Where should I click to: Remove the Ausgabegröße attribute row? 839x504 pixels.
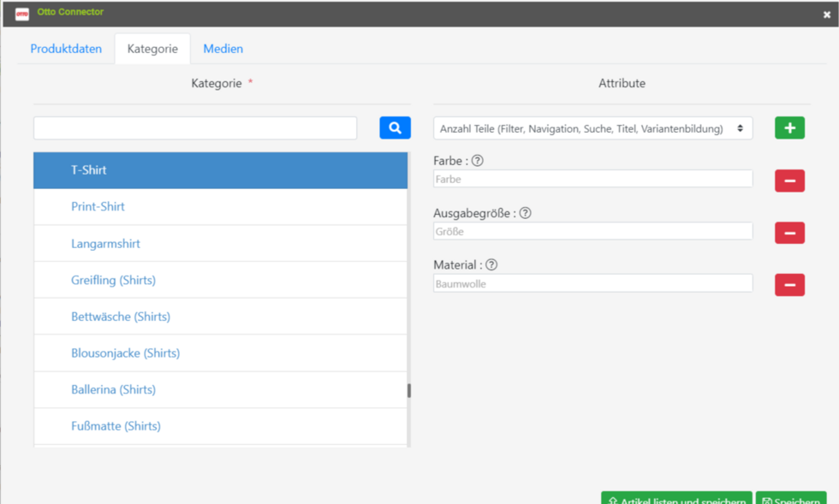(789, 233)
